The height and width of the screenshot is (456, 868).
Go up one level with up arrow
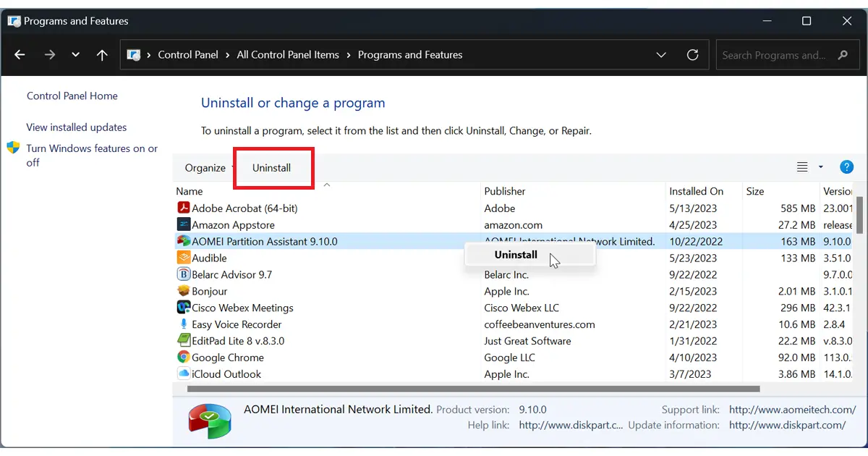[x=102, y=55]
